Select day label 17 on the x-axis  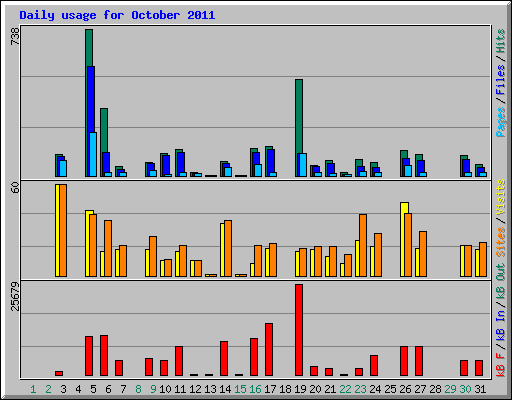click(x=270, y=389)
